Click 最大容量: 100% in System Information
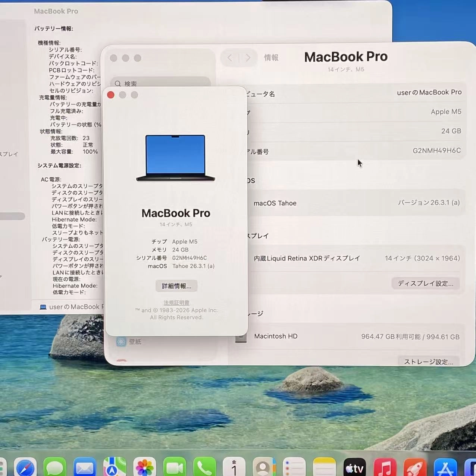 [74, 152]
